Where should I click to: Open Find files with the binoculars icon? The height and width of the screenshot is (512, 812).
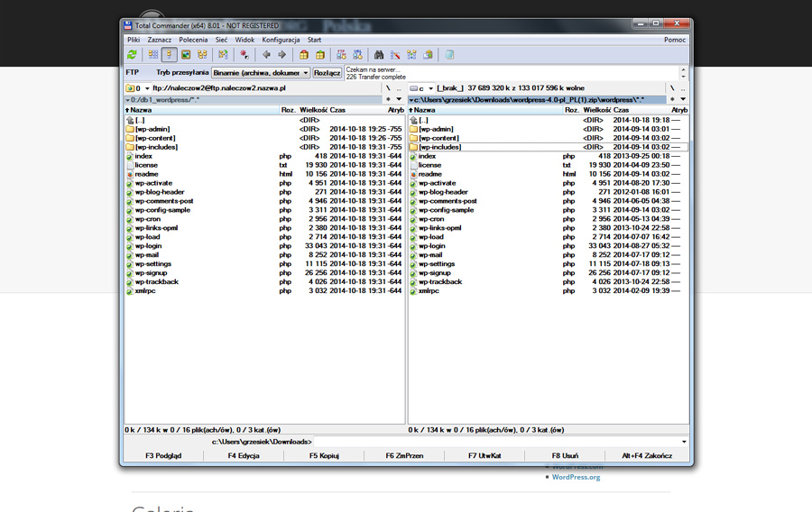coord(379,55)
